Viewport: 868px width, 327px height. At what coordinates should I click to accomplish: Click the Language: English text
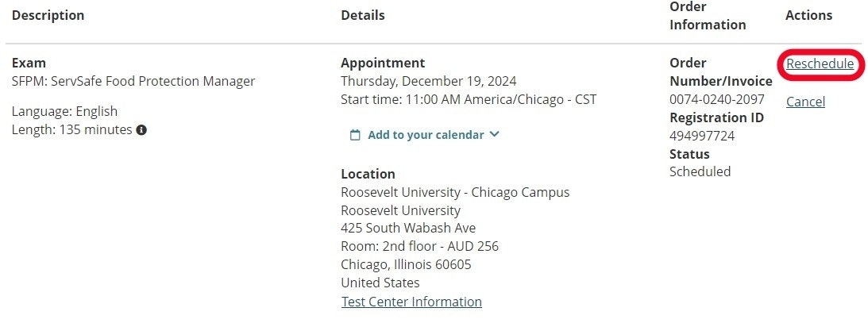[64, 111]
